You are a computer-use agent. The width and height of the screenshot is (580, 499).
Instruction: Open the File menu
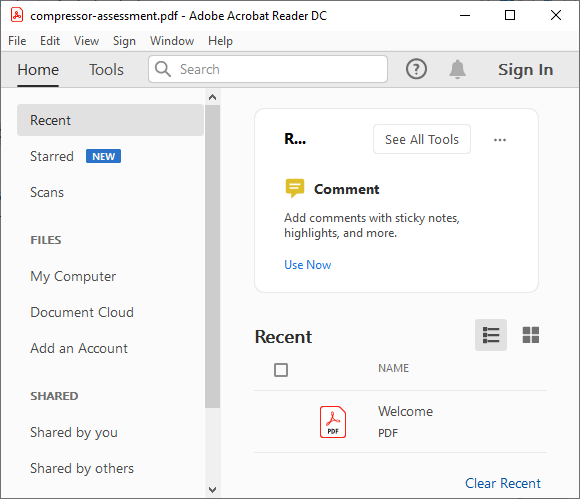click(x=17, y=41)
